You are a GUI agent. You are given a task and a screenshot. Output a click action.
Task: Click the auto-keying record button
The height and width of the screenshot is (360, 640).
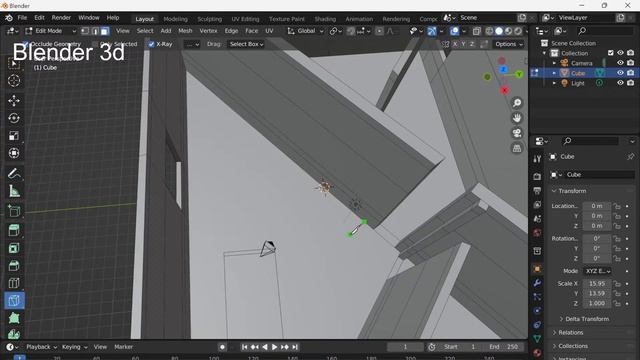[x=222, y=347]
